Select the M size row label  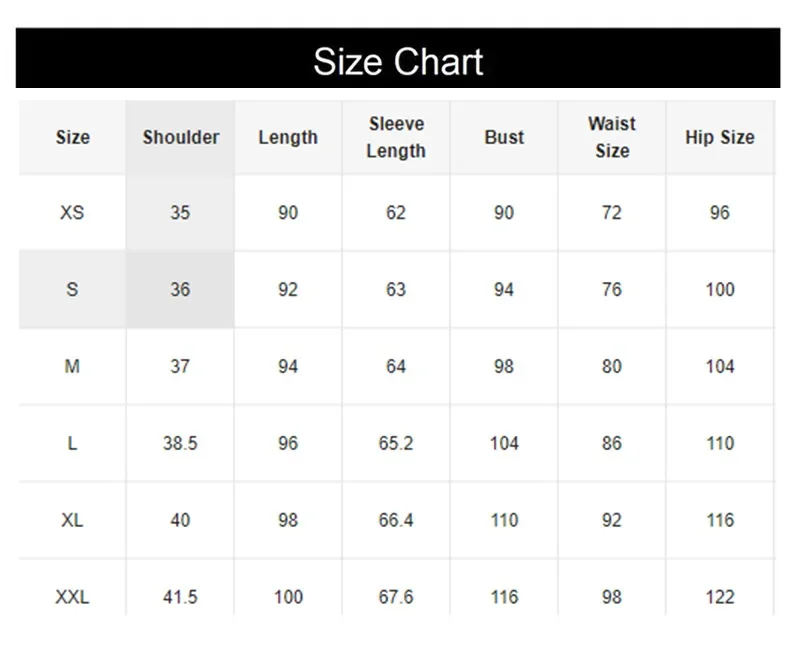pyautogui.click(x=72, y=366)
